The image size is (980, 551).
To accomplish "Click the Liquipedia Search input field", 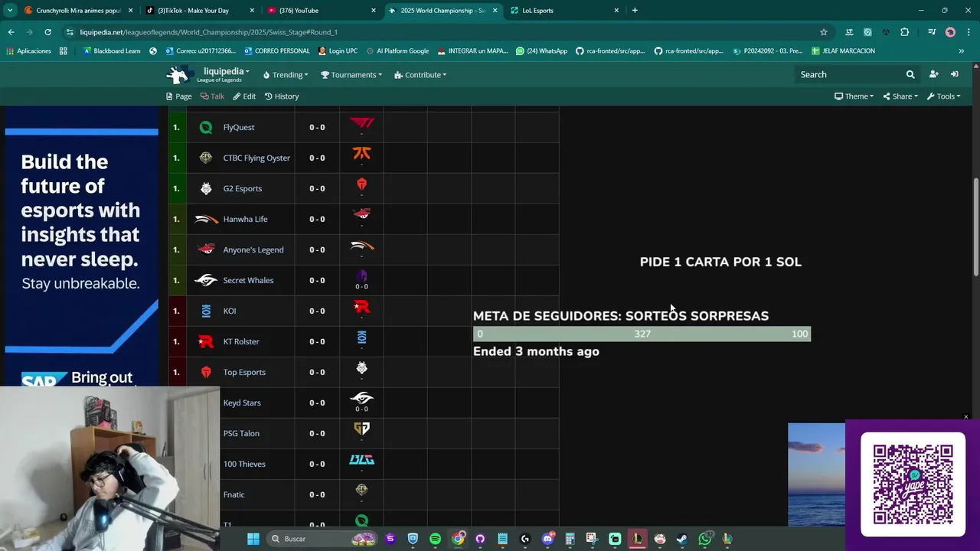I will tap(849, 74).
